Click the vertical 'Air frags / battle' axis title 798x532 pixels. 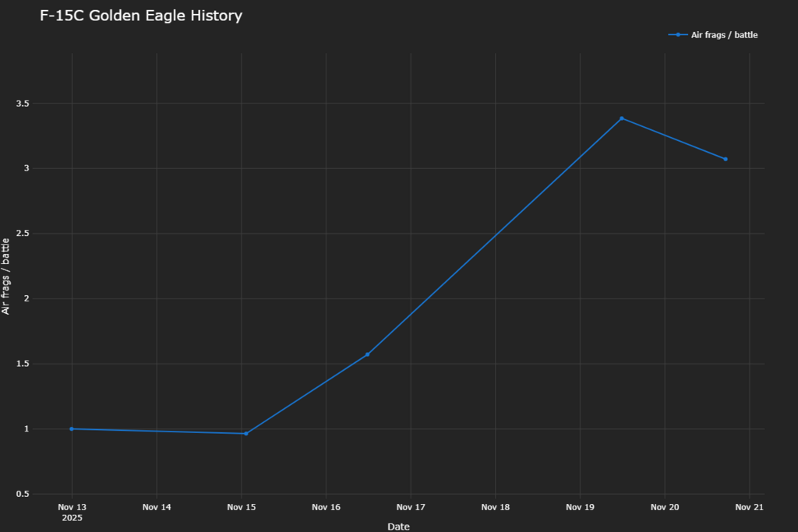tap(6, 276)
